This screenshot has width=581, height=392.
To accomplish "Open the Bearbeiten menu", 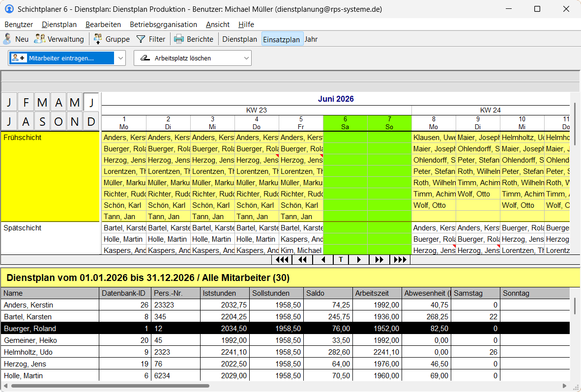I will (103, 25).
